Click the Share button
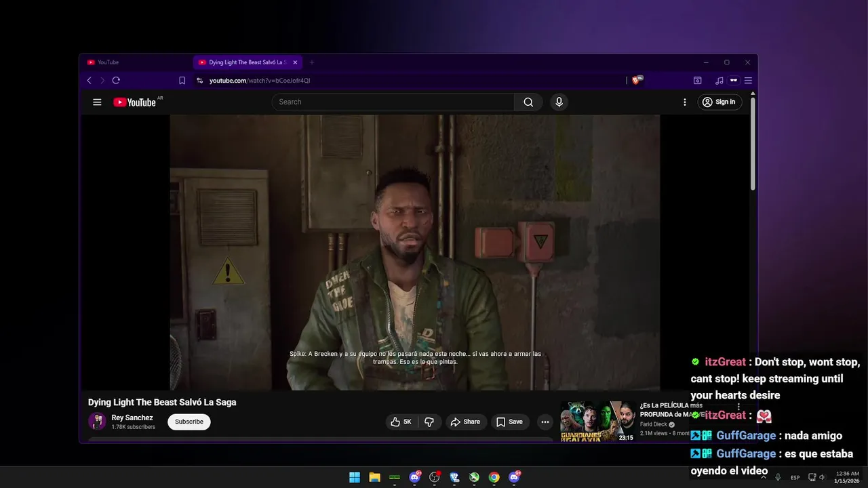The image size is (868, 488). click(466, 422)
